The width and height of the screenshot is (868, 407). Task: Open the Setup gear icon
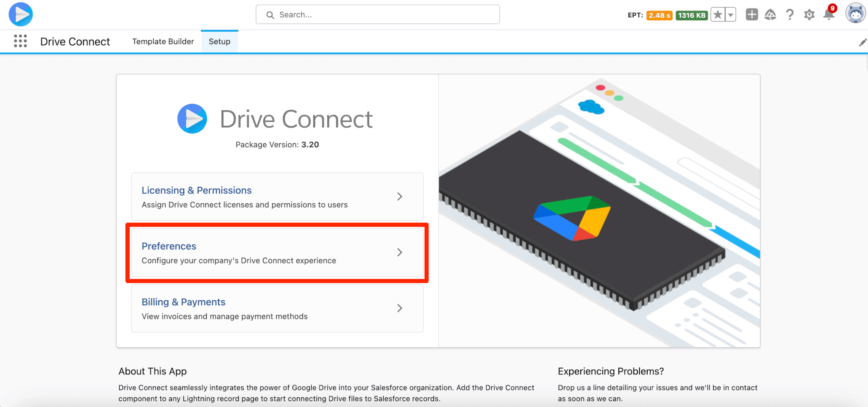point(809,15)
